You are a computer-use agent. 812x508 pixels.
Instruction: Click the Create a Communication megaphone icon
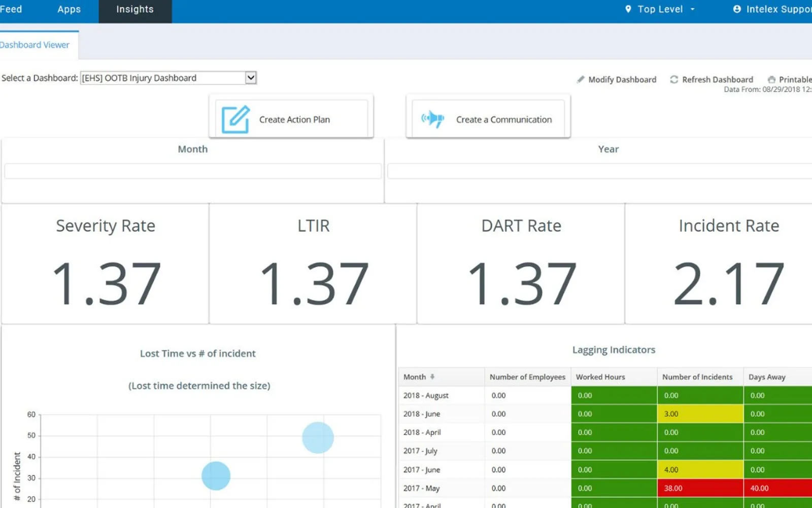point(433,119)
